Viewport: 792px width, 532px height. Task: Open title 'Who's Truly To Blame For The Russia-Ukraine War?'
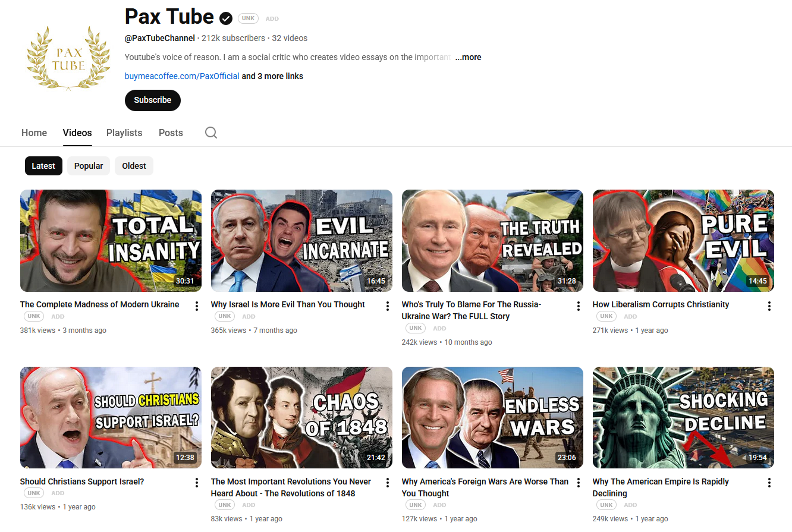[472, 310]
